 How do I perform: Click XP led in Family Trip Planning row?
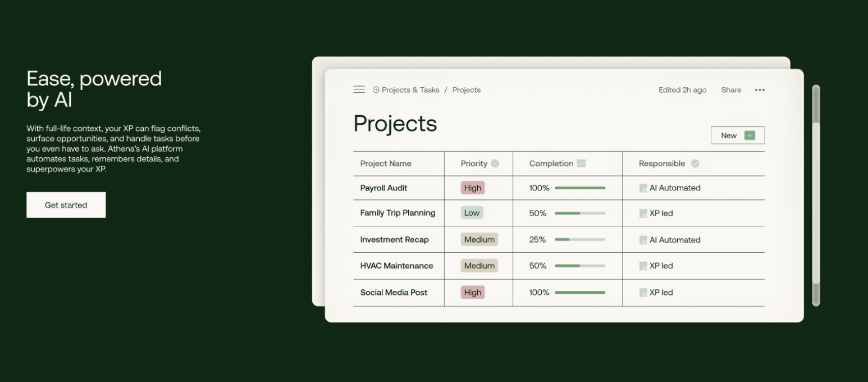coord(661,213)
